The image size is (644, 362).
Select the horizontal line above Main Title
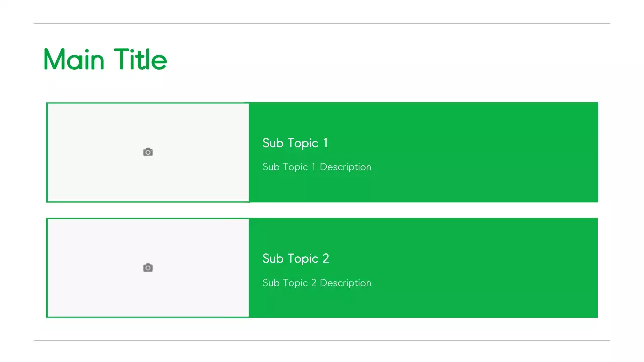(322, 23)
